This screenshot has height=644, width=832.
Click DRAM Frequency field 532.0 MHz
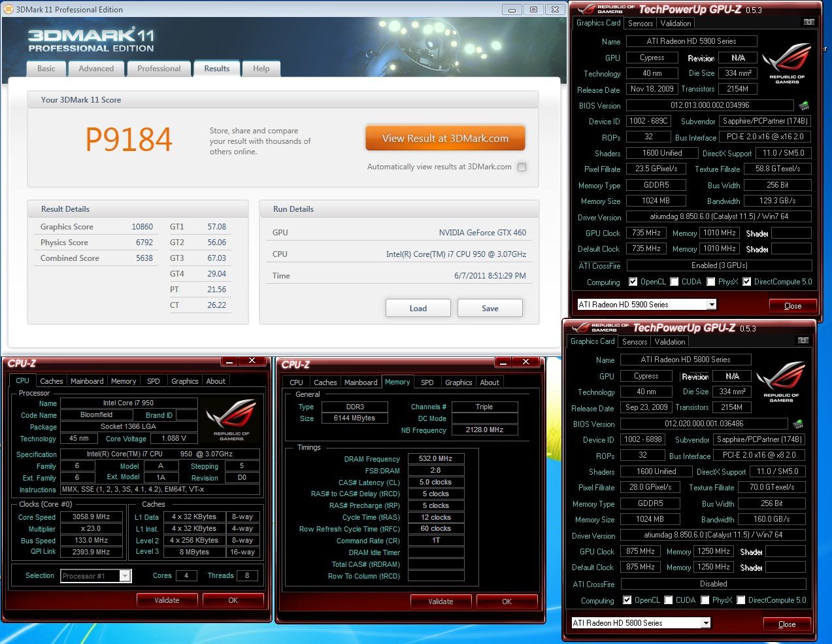point(436,459)
